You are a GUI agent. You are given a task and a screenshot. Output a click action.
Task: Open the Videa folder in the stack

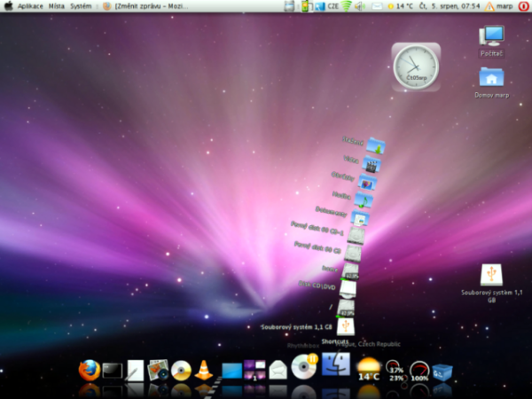[x=372, y=164]
